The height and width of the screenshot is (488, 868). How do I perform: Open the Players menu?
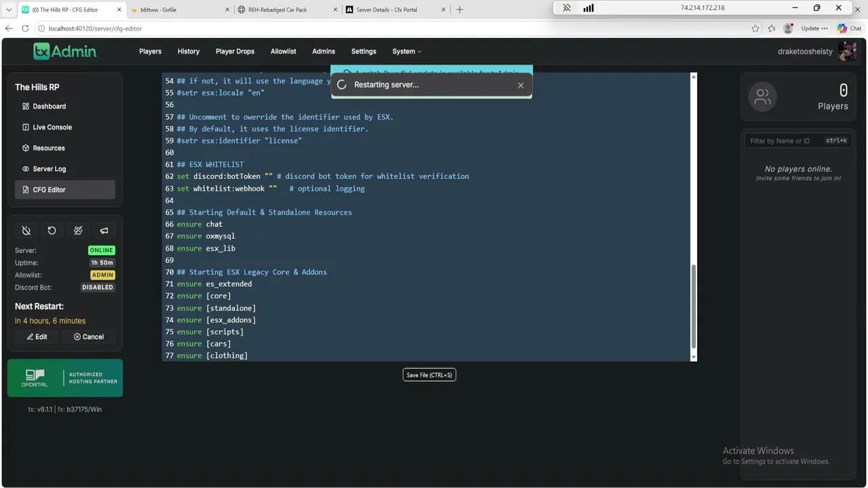coord(151,52)
